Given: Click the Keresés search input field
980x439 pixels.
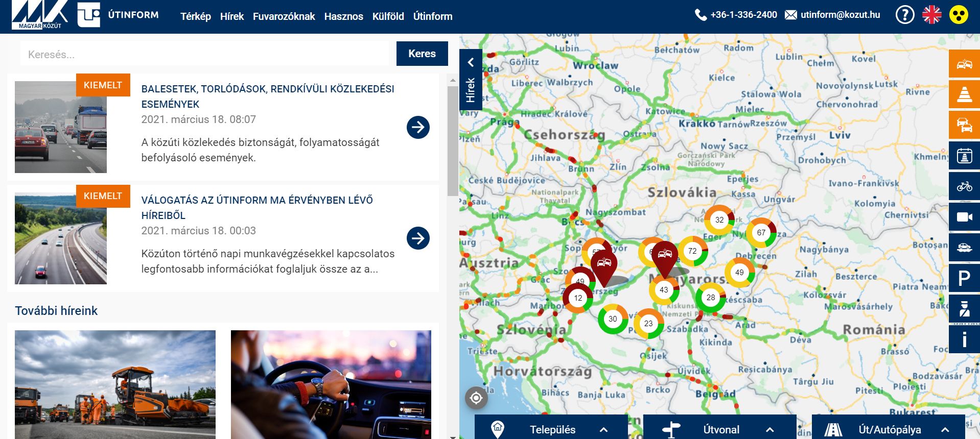Looking at the screenshot, I should point(204,54).
